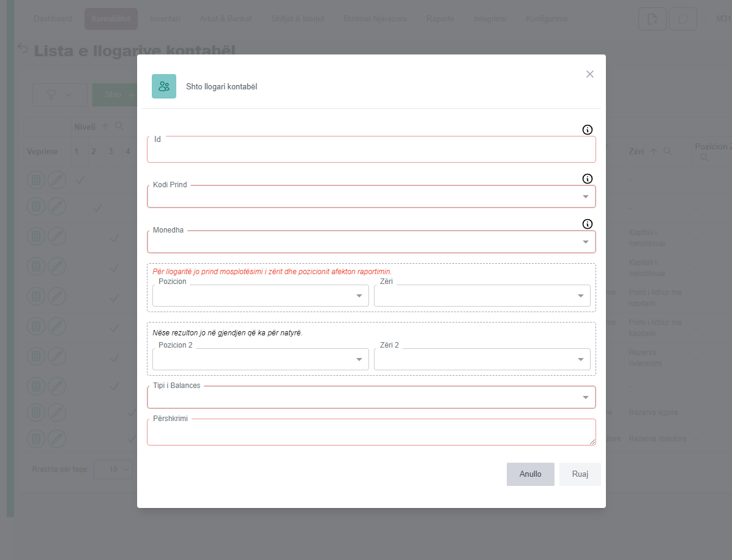Expand the Pozicion dropdown
Screen dimensions: 732x560
click(x=359, y=296)
